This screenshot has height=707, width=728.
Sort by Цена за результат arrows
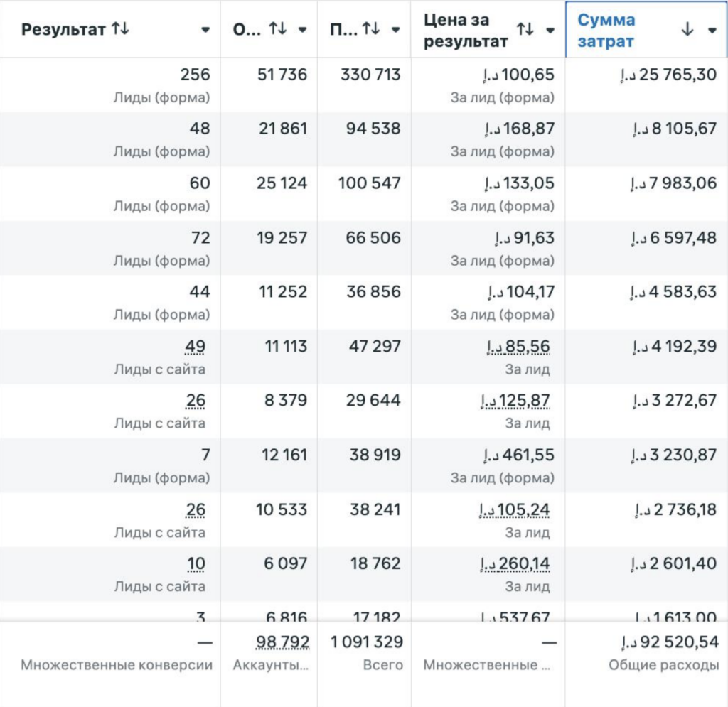pyautogui.click(x=525, y=30)
